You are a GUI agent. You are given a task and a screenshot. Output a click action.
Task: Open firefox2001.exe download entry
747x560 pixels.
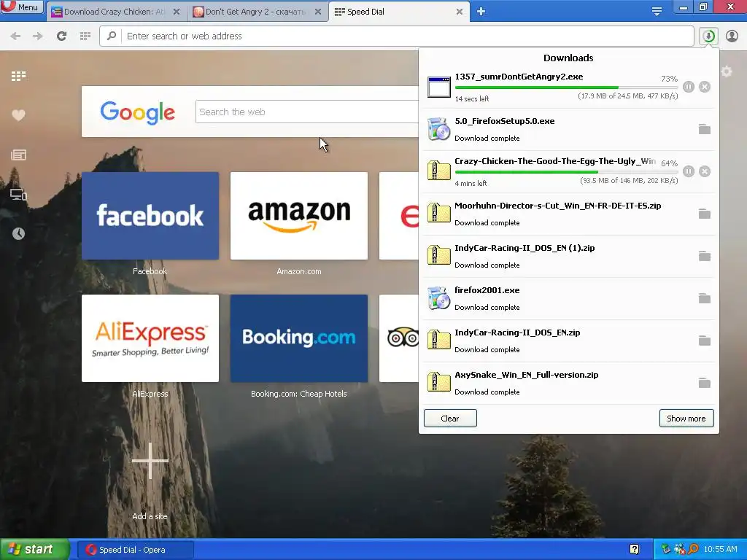(568, 298)
